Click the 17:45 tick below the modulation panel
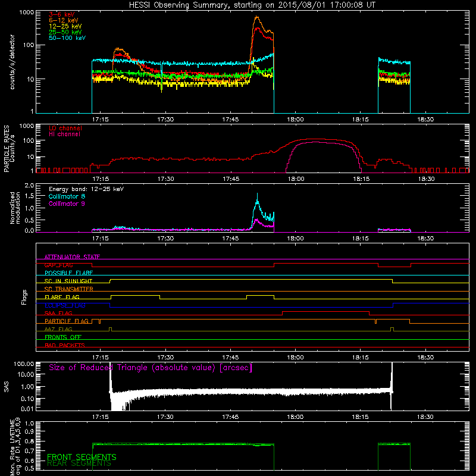Screen dimensions: 476x476 (x=230, y=239)
